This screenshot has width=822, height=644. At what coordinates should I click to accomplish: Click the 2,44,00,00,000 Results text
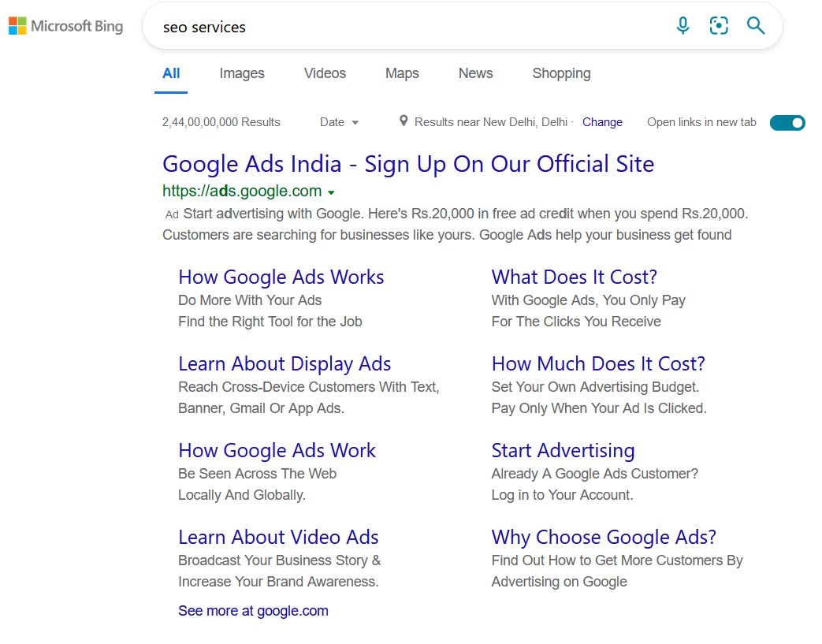pos(221,122)
